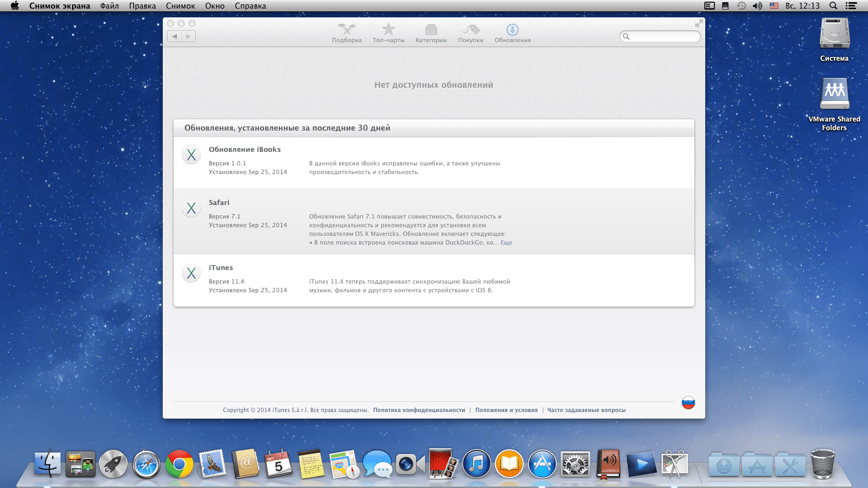Open Mail stamp icon in Dock

coord(212,464)
